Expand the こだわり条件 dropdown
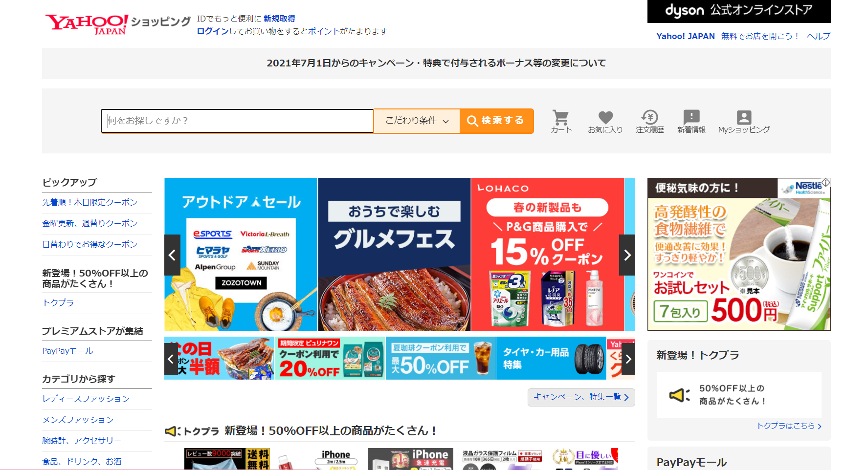The image size is (868, 470). [417, 121]
